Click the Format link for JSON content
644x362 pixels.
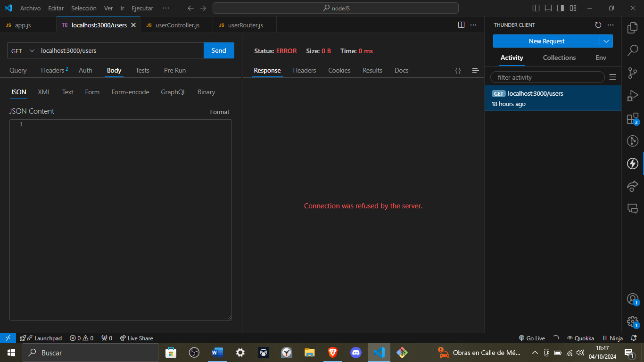220,112
